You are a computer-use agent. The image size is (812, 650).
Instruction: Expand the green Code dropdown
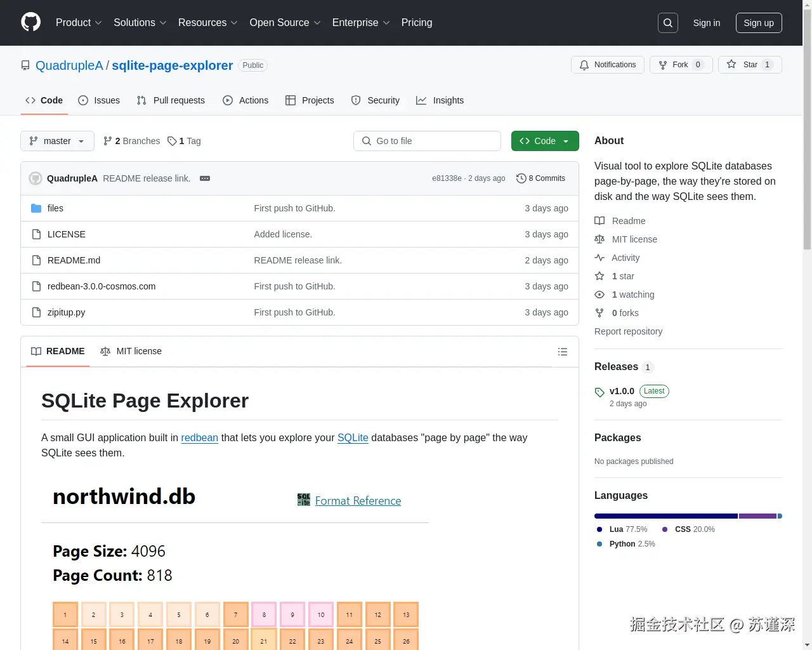click(544, 141)
